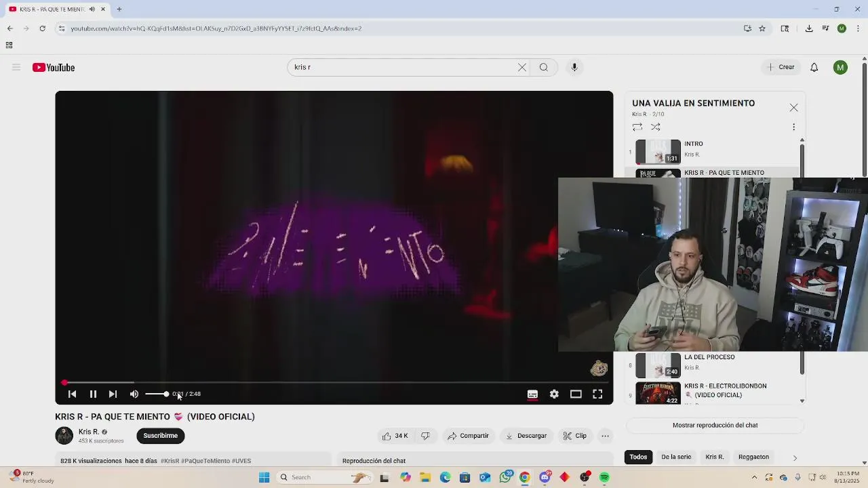Pause the playing video
The width and height of the screenshot is (868, 488).
coord(93,394)
